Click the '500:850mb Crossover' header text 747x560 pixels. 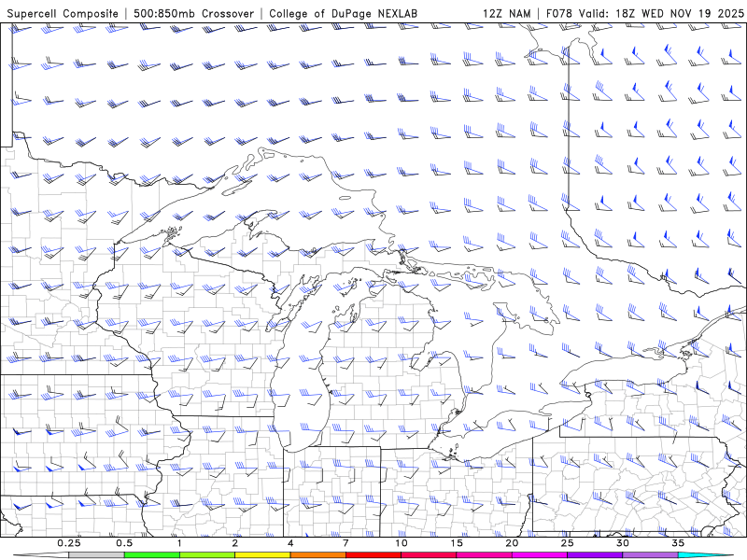tap(194, 13)
